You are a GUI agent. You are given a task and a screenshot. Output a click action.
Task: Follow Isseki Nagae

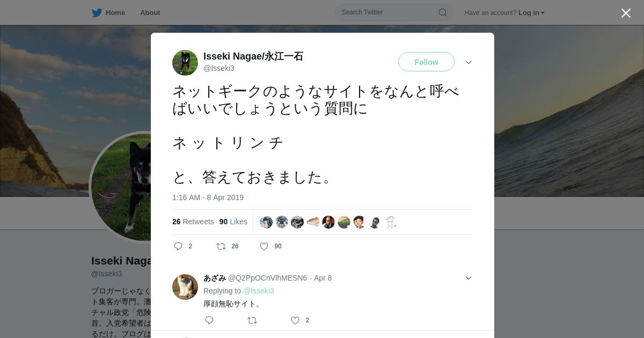click(x=426, y=62)
